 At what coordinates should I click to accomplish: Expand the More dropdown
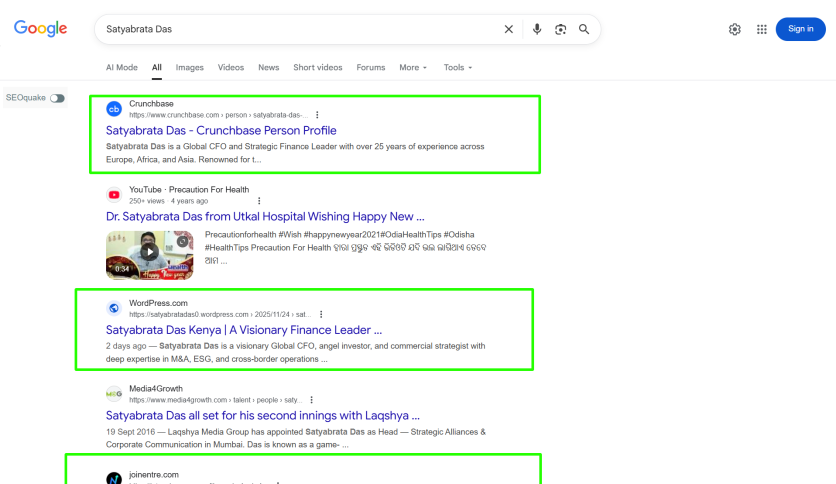[x=413, y=68]
